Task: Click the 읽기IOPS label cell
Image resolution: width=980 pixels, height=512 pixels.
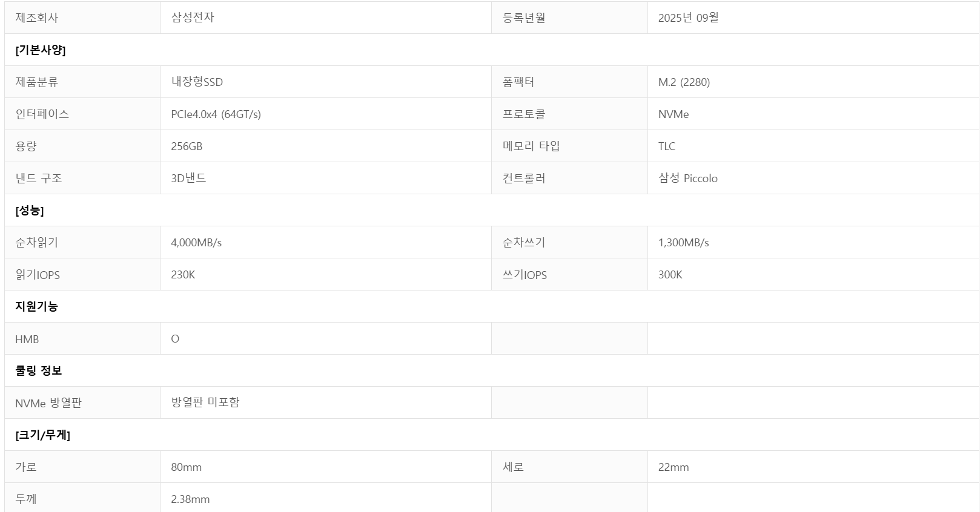Action: (x=38, y=275)
